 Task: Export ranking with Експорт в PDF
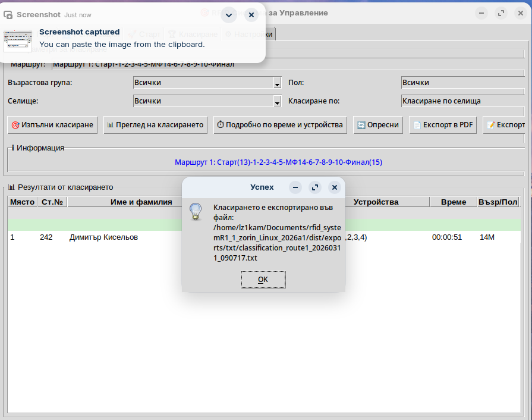(443, 125)
